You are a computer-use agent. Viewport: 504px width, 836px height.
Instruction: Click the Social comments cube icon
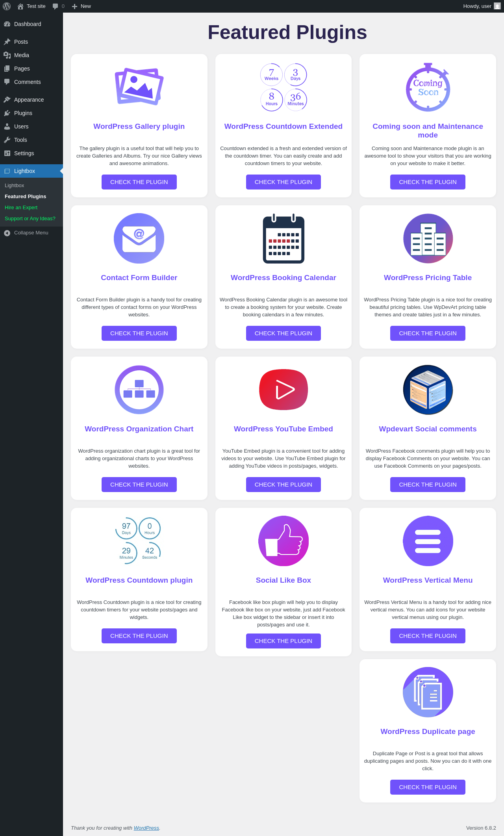tap(428, 390)
